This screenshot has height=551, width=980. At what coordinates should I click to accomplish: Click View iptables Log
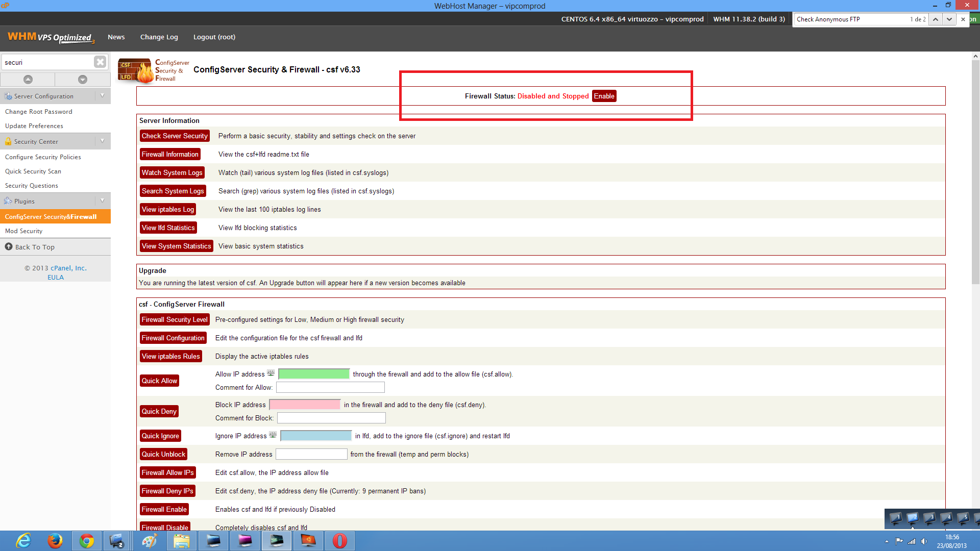168,209
